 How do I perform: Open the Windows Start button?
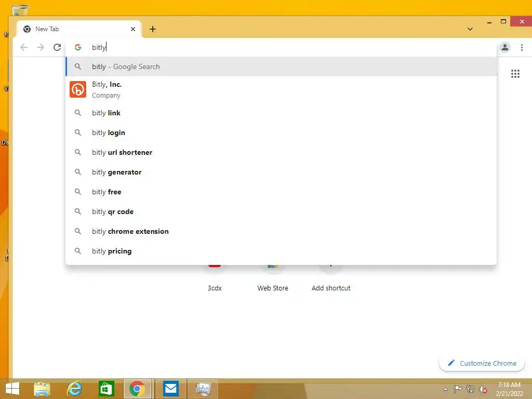pyautogui.click(x=12, y=389)
